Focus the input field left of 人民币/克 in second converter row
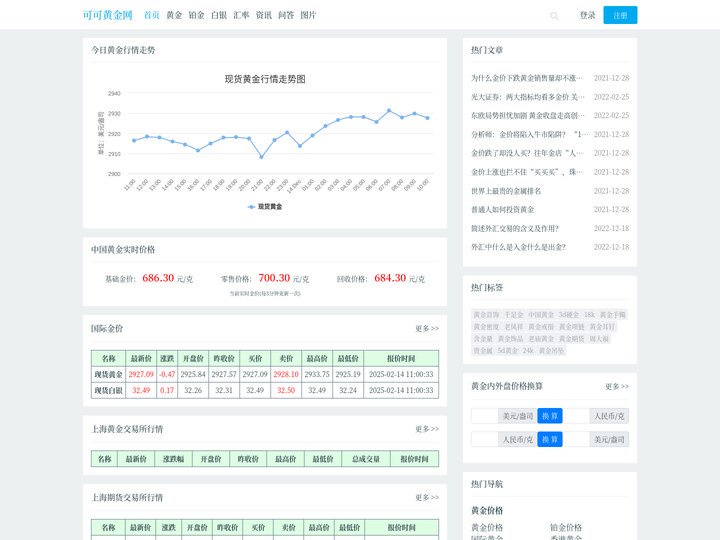Image resolution: width=720 pixels, height=540 pixels. (x=485, y=439)
